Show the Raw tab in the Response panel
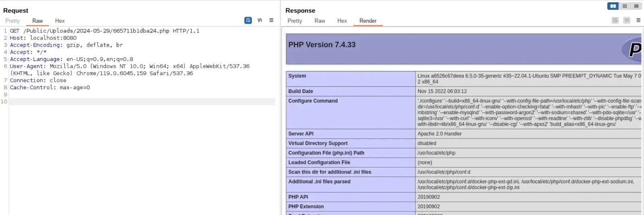The width and height of the screenshot is (644, 215). click(x=320, y=21)
